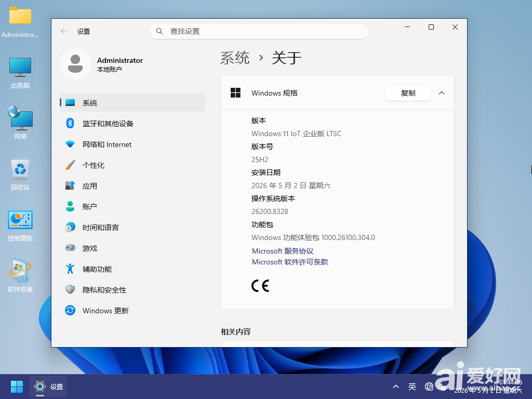Viewport: 532px width, 399px height.
Task: Open Microsoft 服务协议 link
Action: [x=283, y=251]
